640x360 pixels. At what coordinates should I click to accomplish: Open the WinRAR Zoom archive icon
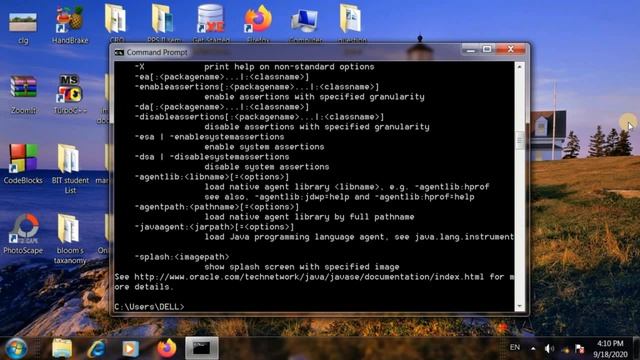click(x=23, y=94)
